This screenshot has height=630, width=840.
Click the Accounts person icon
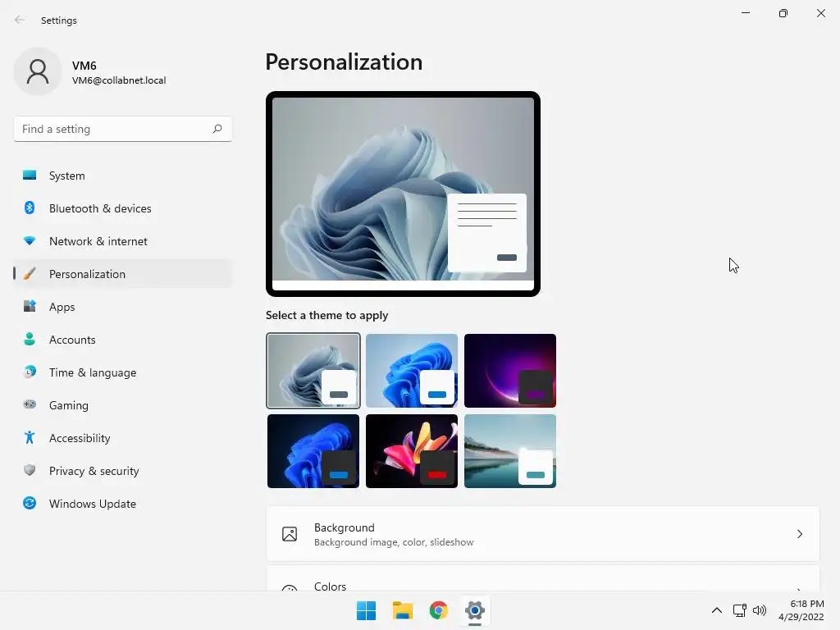pos(30,339)
